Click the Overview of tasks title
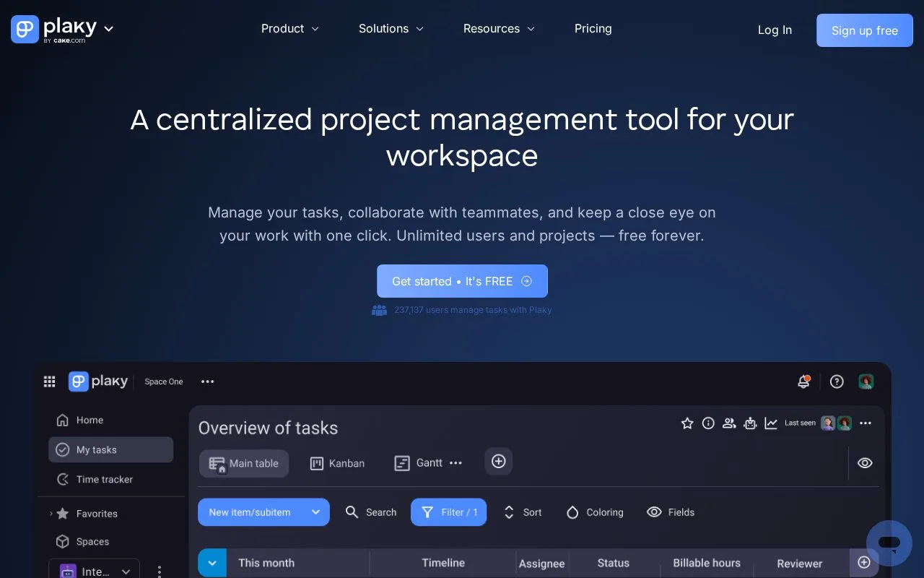 point(268,428)
